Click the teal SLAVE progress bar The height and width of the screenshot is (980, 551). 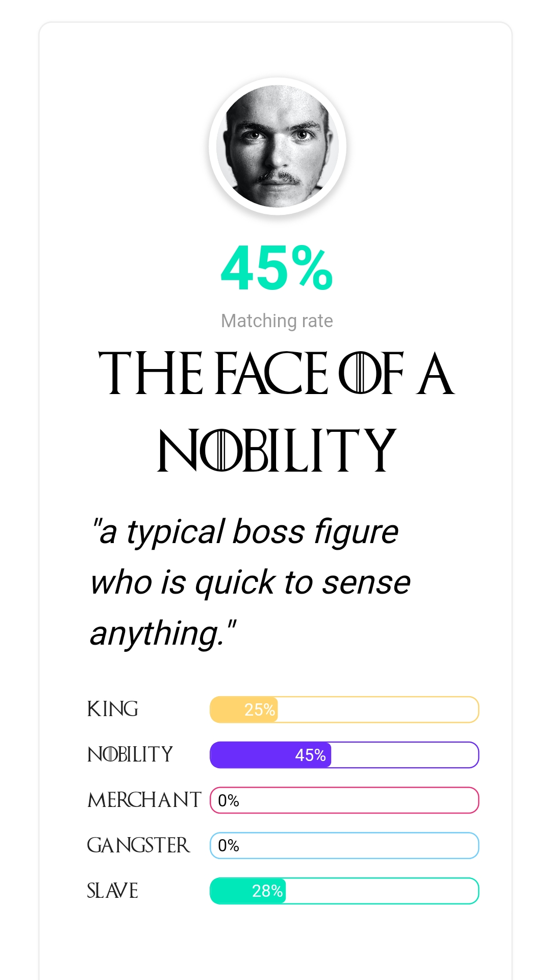(x=344, y=891)
